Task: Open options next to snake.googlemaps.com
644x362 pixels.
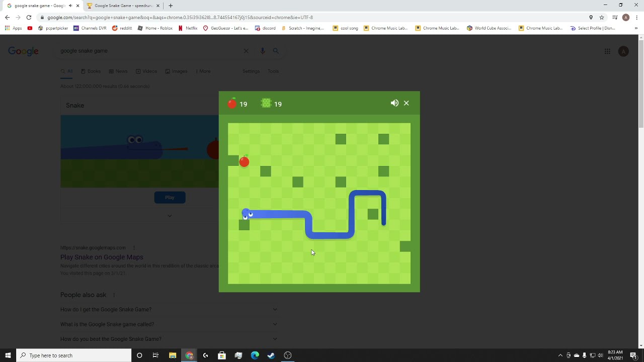Action: click(134, 247)
